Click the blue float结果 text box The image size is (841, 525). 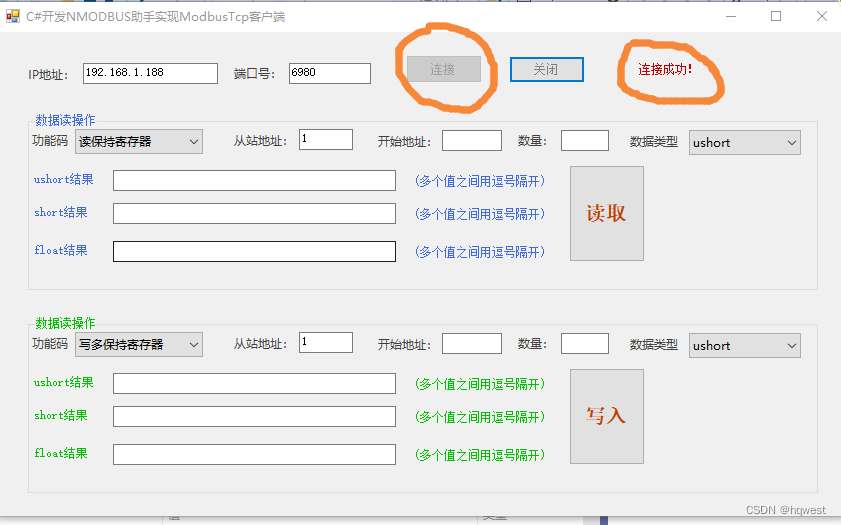point(254,252)
